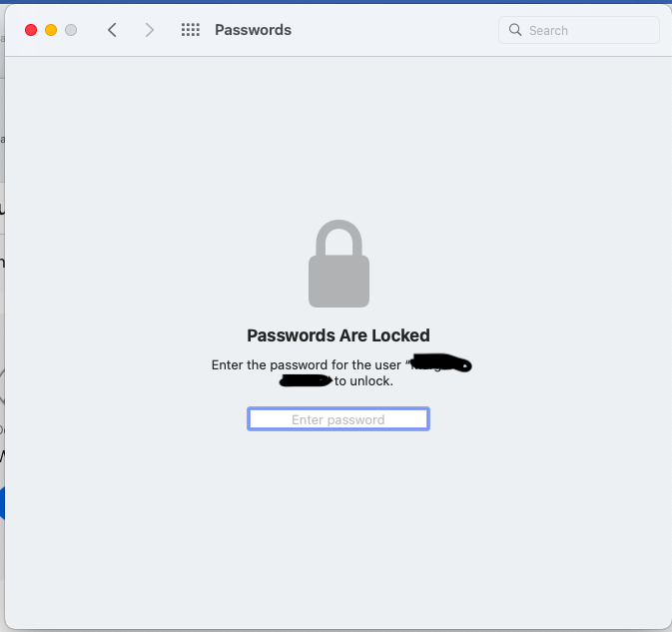Minimize the window with the yellow button
Image resolution: width=672 pixels, height=632 pixels.
(x=51, y=30)
